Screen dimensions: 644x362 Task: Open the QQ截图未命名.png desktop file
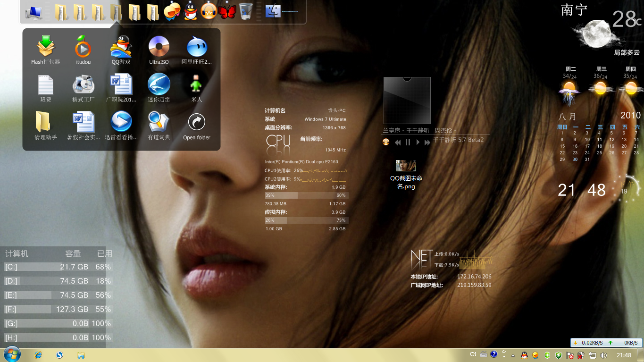tap(406, 174)
